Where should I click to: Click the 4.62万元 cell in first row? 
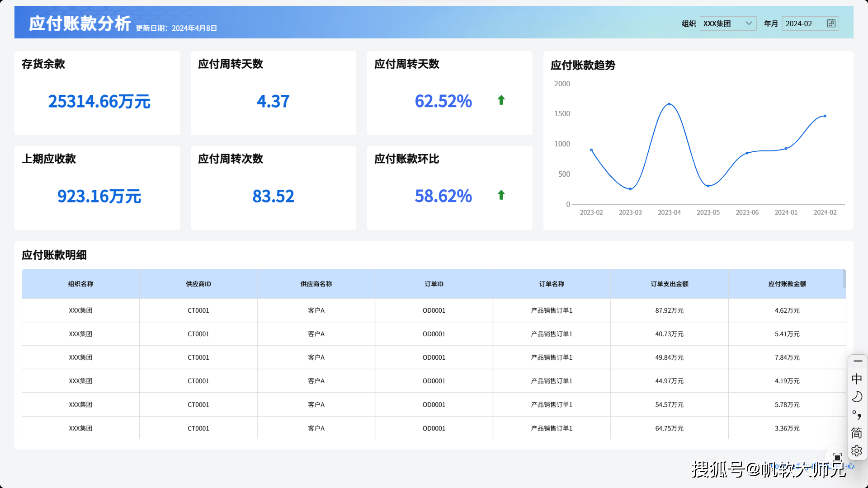pos(787,310)
